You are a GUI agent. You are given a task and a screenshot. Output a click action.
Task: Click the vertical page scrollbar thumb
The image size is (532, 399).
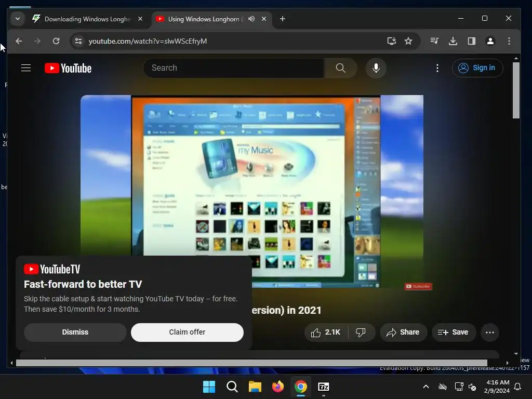pyautogui.click(x=516, y=90)
